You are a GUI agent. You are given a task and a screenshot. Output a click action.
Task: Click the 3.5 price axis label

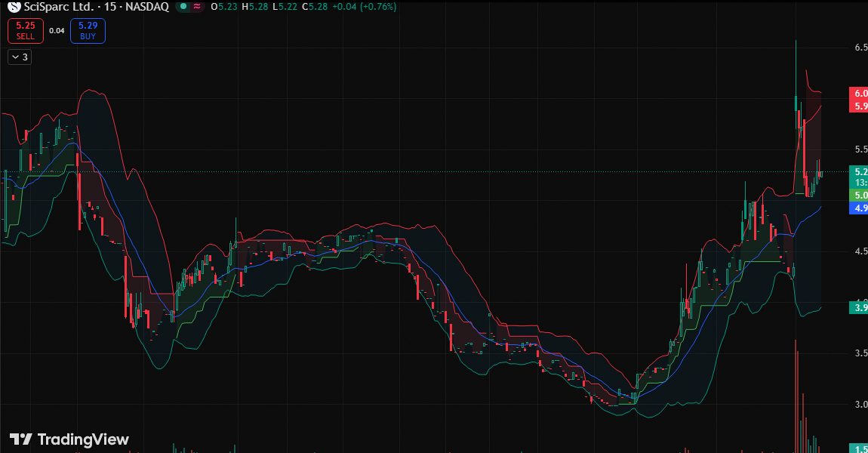[860, 353]
